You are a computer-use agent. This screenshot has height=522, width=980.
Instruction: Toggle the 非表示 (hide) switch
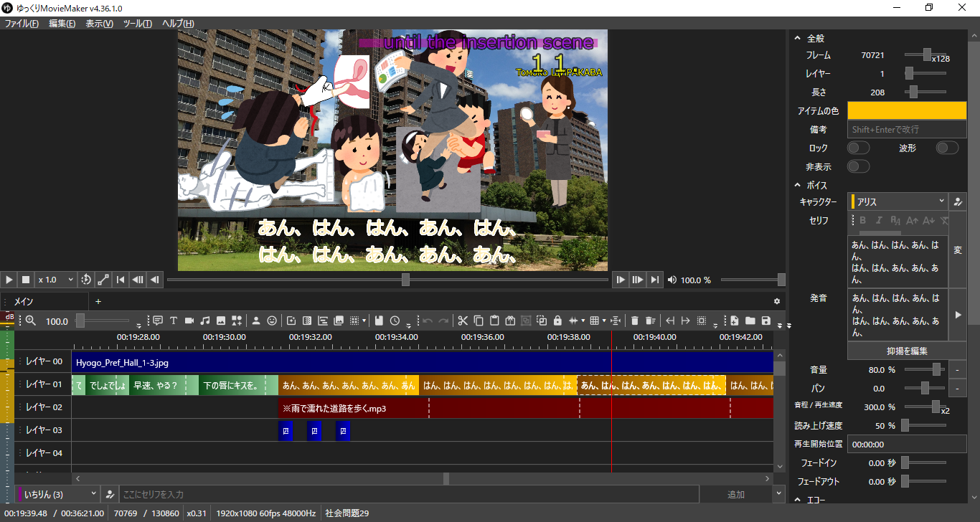(x=858, y=166)
